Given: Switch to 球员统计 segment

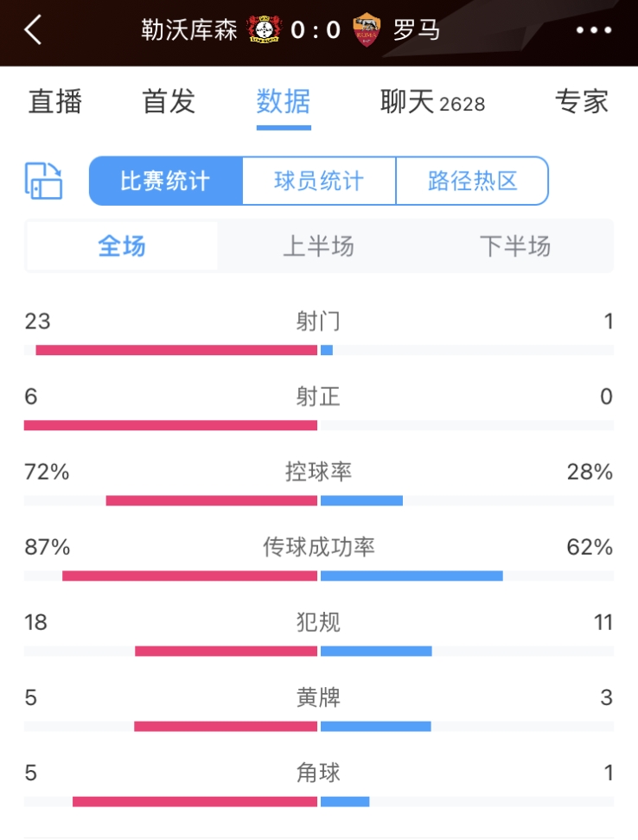Looking at the screenshot, I should point(319,181).
